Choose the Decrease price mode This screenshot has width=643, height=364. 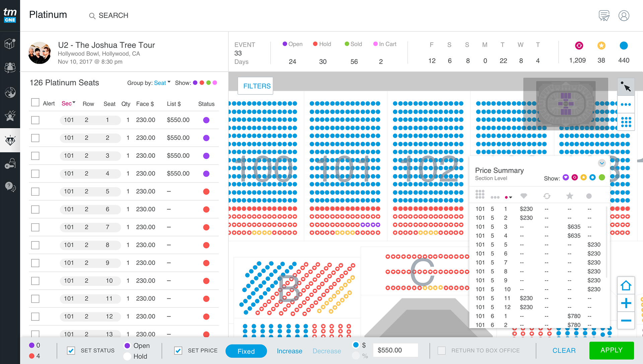point(327,351)
